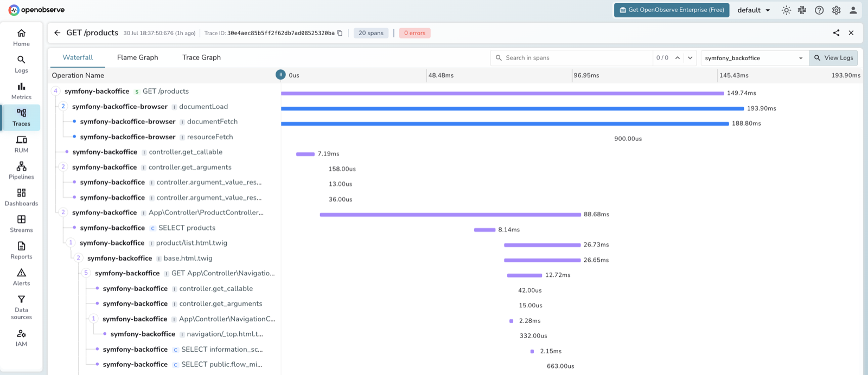Collapse the App\Controller\NavigationC span

[x=93, y=319]
